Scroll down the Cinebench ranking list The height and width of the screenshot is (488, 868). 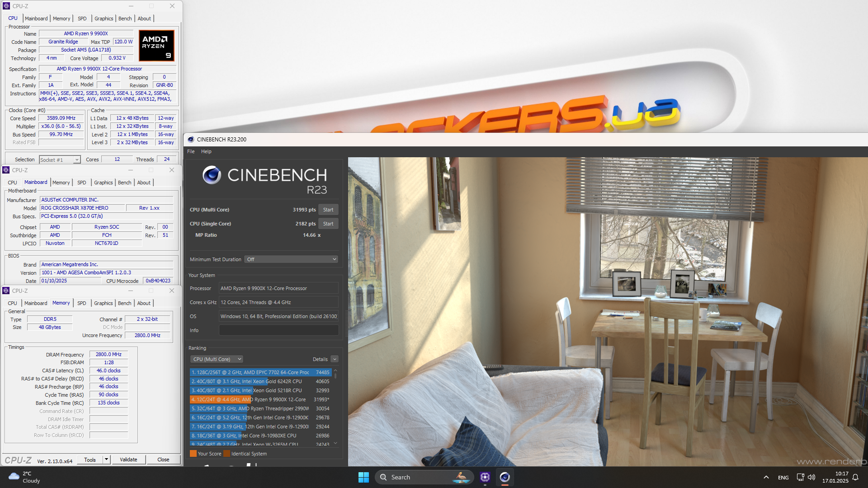click(x=335, y=445)
